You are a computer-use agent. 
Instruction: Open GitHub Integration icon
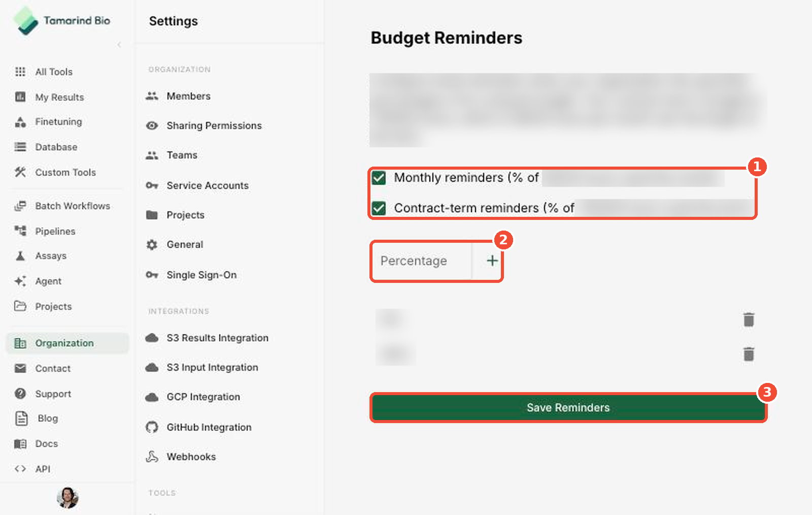point(152,427)
